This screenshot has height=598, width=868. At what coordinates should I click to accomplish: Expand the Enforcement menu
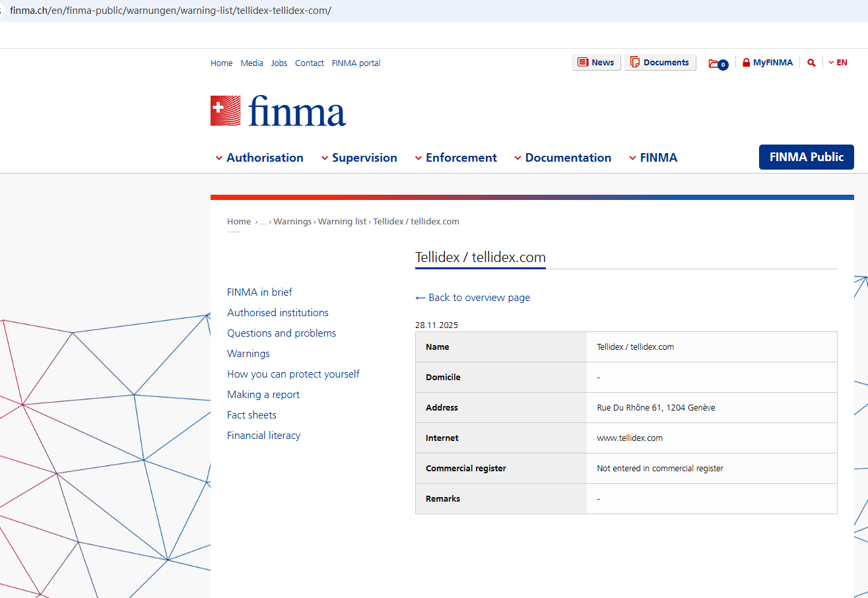[455, 158]
